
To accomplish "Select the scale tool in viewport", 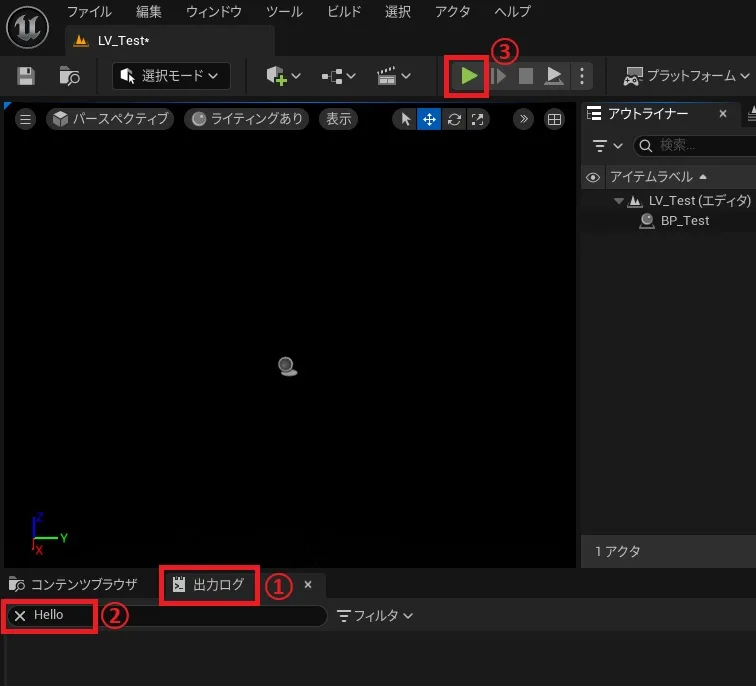I will pyautogui.click(x=478, y=119).
